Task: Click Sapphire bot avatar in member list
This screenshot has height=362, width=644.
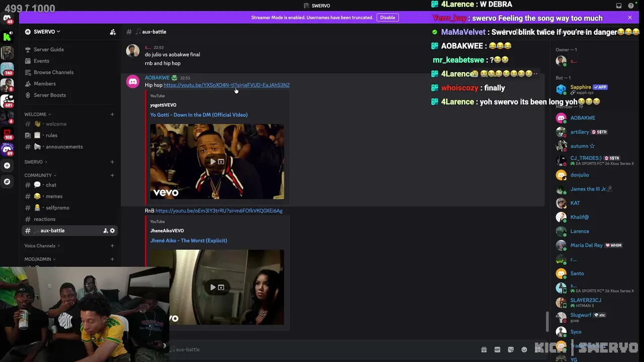Action: point(561,89)
